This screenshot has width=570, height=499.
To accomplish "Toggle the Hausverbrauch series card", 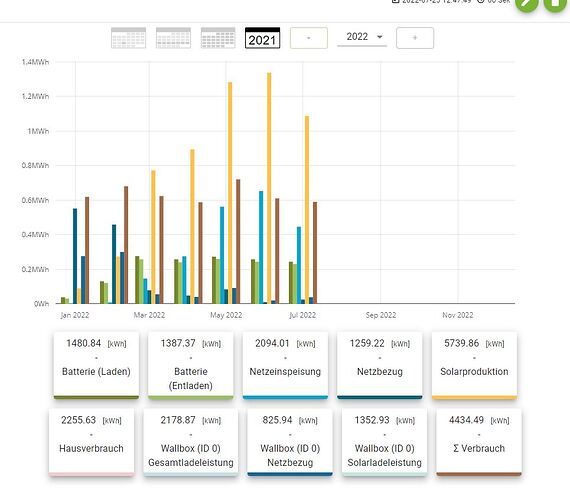I will (91, 442).
